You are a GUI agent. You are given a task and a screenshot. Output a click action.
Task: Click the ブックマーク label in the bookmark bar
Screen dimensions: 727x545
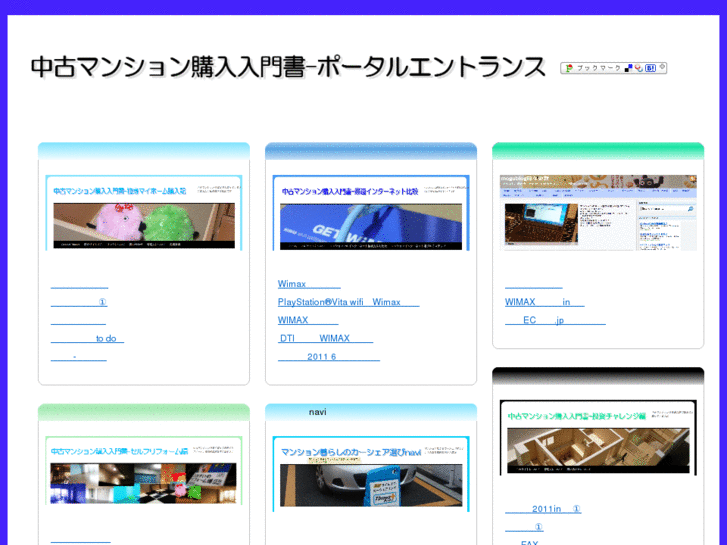(599, 68)
